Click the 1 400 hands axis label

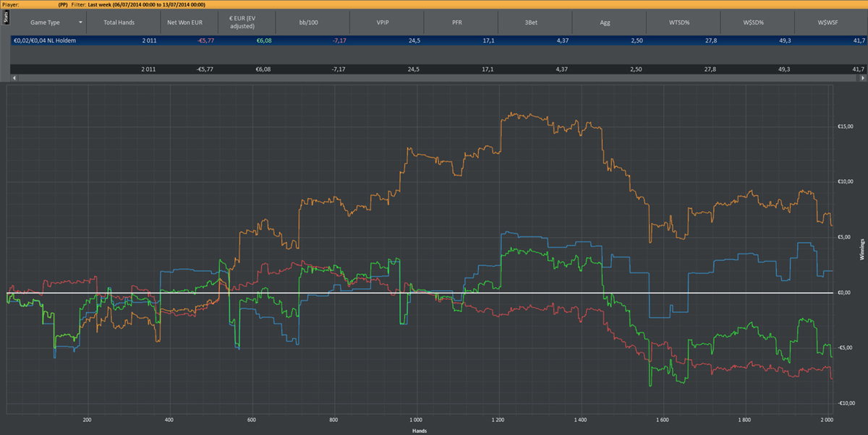580,419
